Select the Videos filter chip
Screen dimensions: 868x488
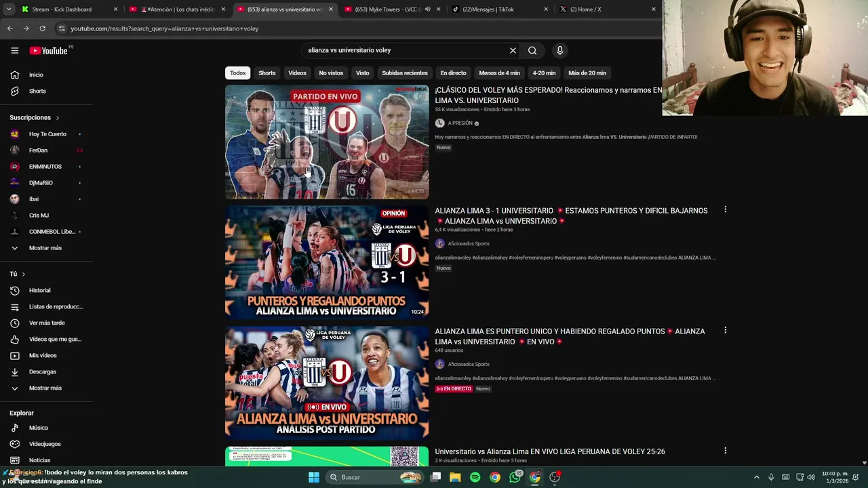pos(297,73)
